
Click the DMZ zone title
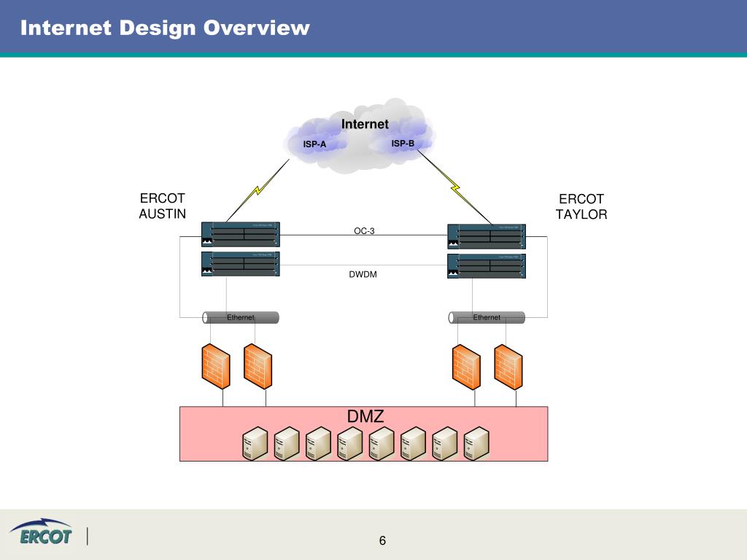click(365, 416)
